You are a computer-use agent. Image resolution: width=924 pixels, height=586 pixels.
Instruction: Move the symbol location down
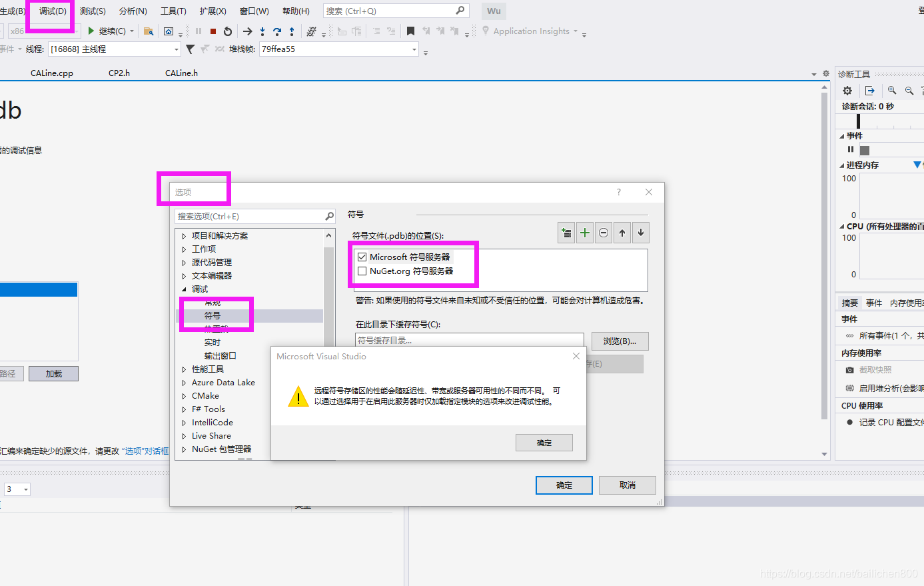tap(641, 233)
